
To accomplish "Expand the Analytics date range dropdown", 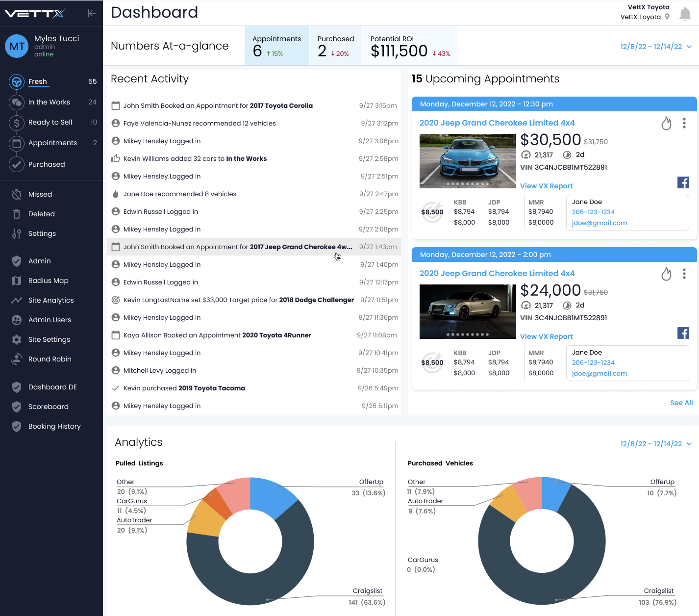I will pos(656,444).
